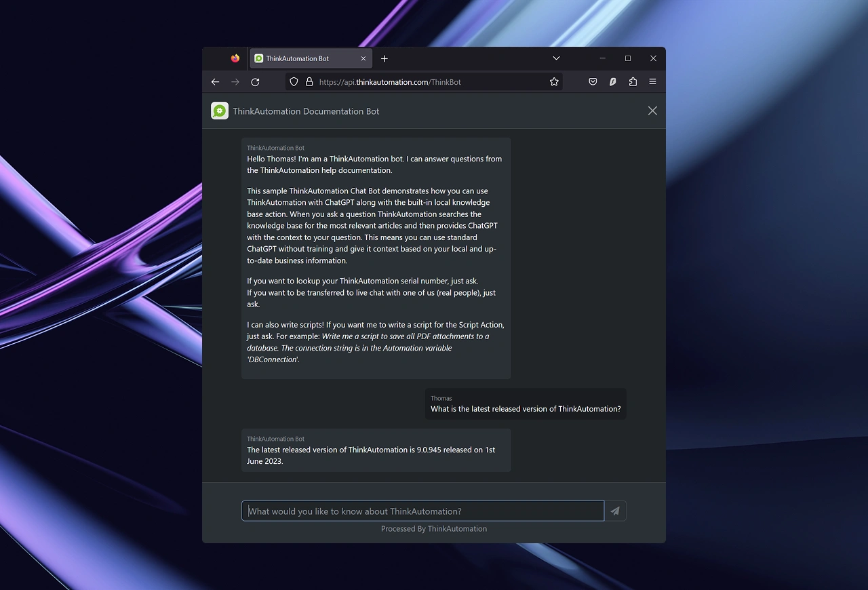Click the ThinkAutomation green gear logo
868x590 pixels.
pyautogui.click(x=220, y=111)
